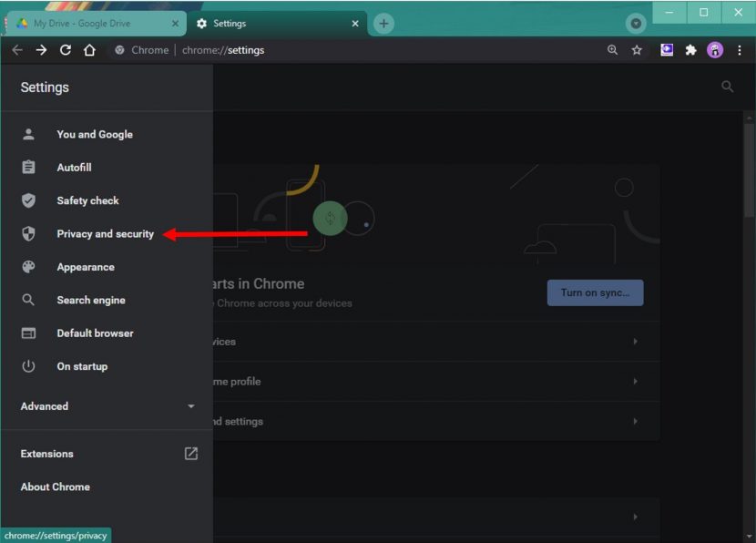Screen dimensions: 756x543
Task: Expand the Advanced section
Action: [107, 406]
